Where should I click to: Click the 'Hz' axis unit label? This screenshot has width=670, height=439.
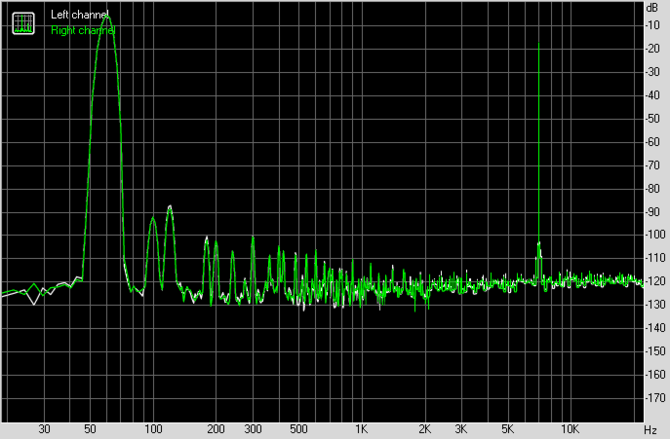tap(650, 430)
